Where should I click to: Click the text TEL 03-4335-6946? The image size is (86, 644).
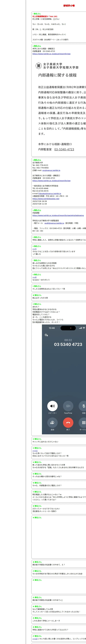coord(40,188)
